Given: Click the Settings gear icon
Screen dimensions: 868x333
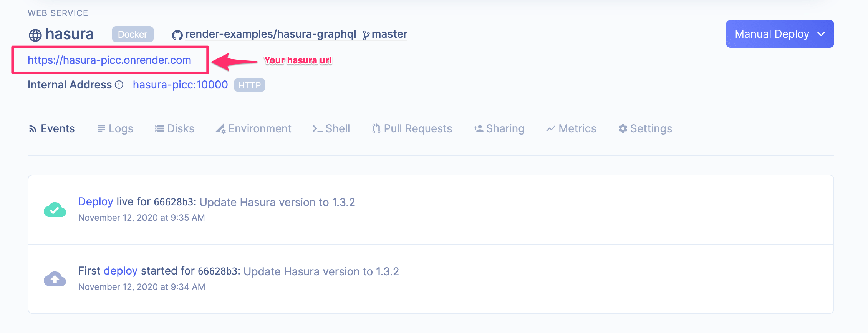Looking at the screenshot, I should pos(623,128).
